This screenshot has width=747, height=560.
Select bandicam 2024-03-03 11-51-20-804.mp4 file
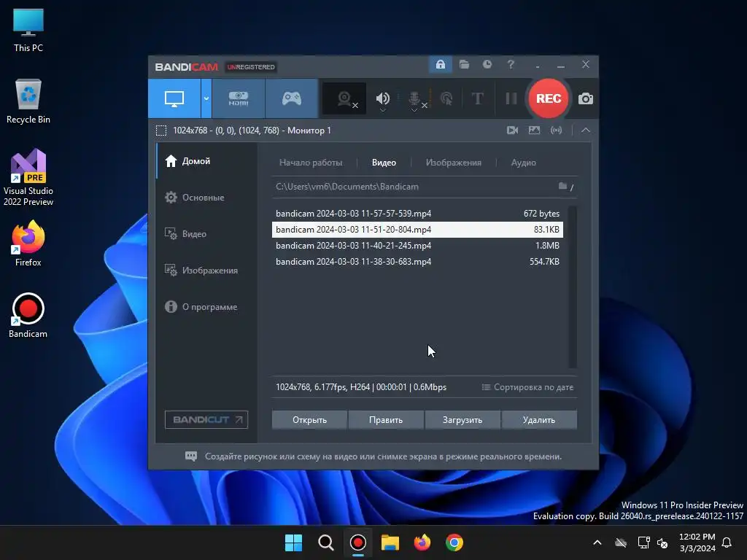point(417,230)
